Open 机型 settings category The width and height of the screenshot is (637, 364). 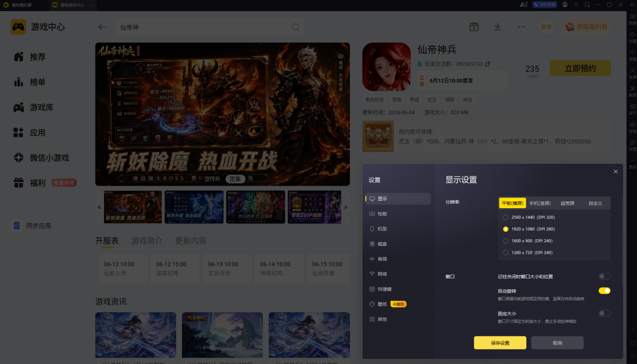point(398,229)
